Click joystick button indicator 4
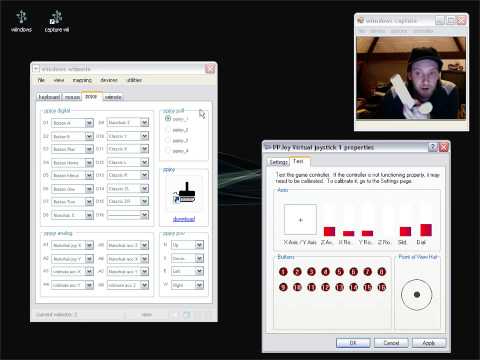This screenshot has height=360, width=480. click(x=326, y=272)
